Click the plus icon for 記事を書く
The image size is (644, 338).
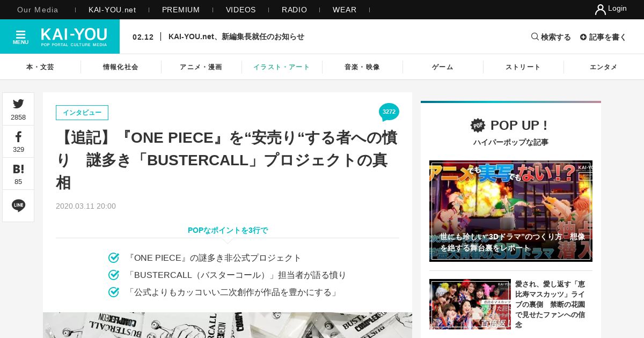tap(583, 37)
